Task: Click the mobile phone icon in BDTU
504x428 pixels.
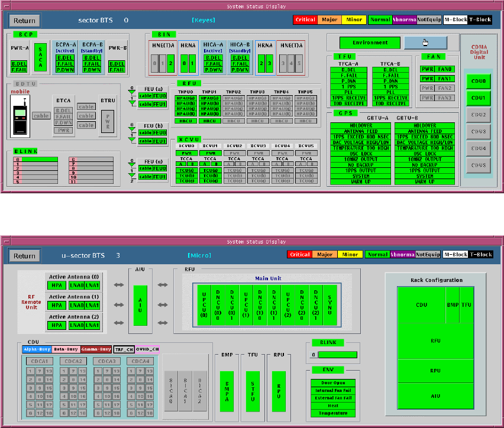Action: click(x=20, y=116)
